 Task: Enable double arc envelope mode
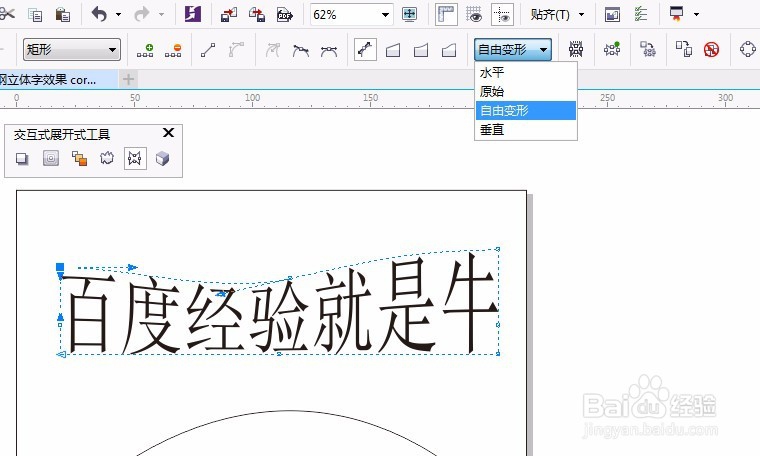tap(449, 50)
